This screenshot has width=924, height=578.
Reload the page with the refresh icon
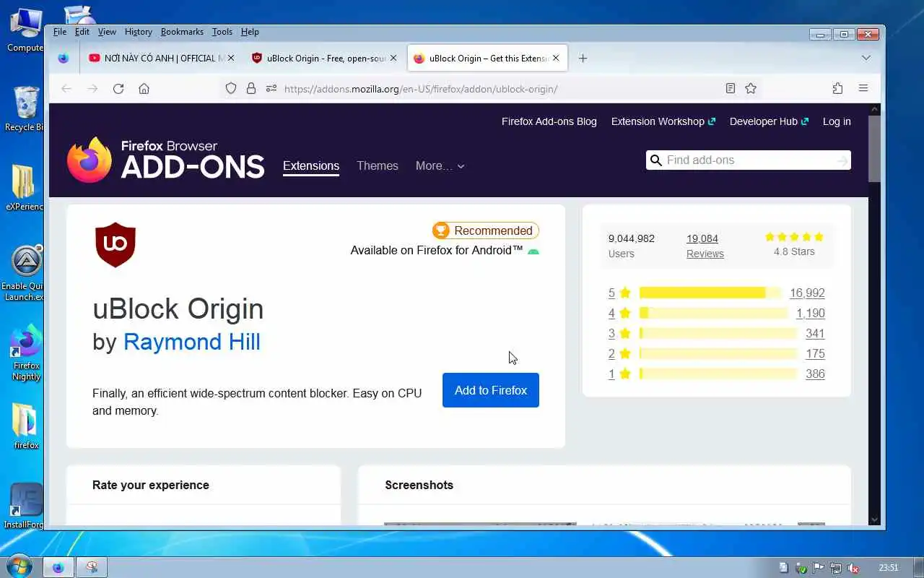(118, 88)
